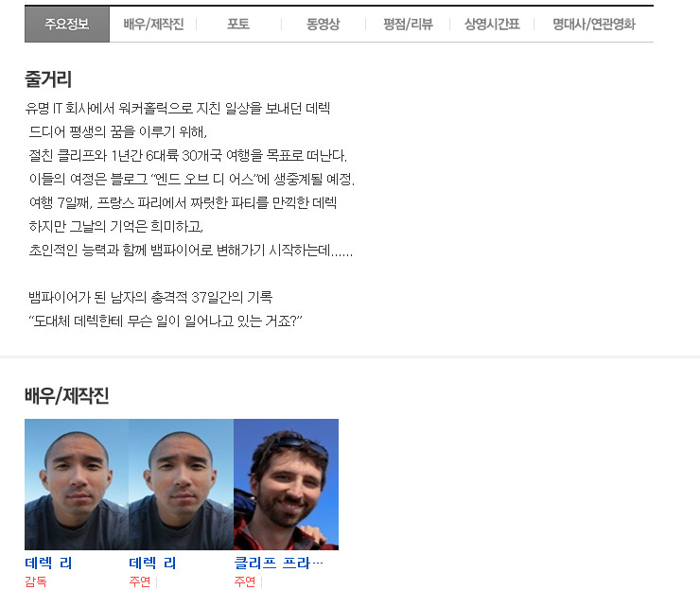Select the 동영상 tab

(323, 24)
